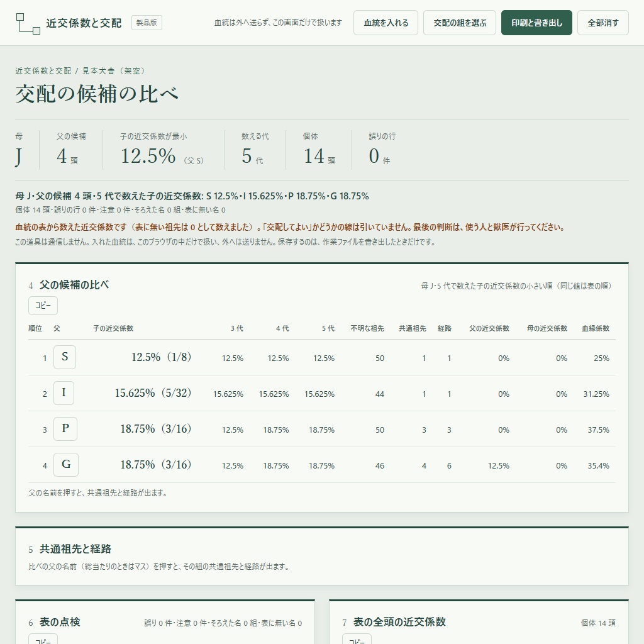Copy the 父の候補の比べ table
This screenshot has height=644, width=644.
[43, 305]
